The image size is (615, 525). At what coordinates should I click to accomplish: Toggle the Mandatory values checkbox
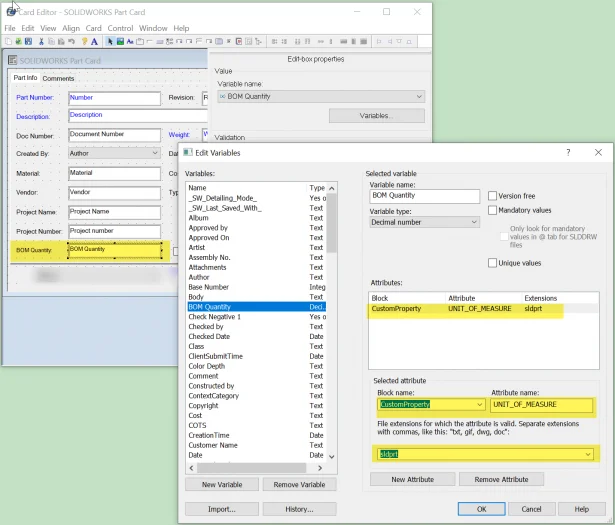tap(493, 211)
